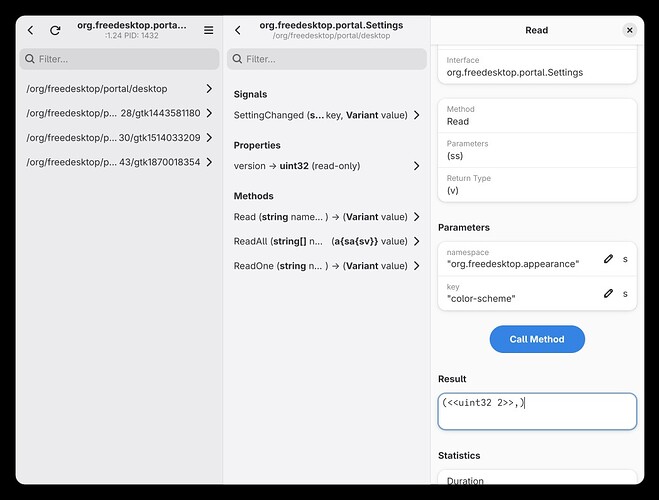Click the Method value Read

(458, 121)
